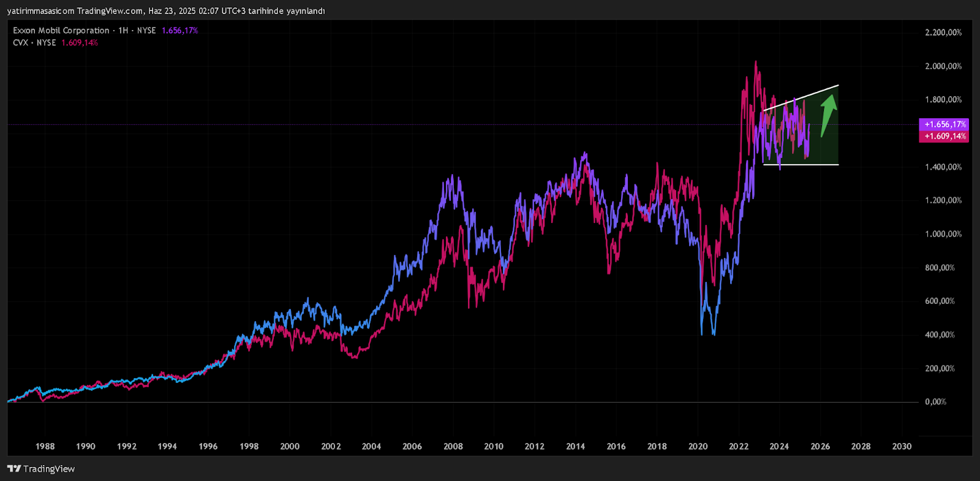Screen dimensions: 980x481
Task: Click the 2.000,00% axis label
Action: click(x=943, y=66)
